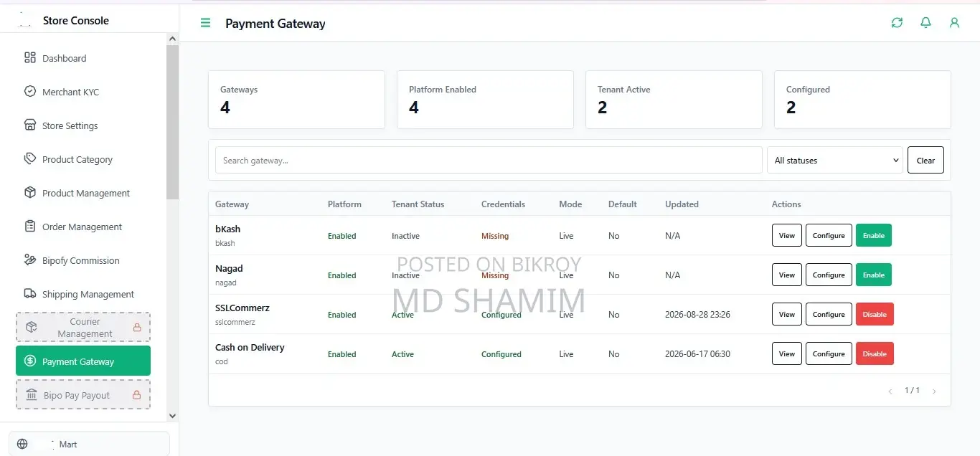The width and height of the screenshot is (980, 456).
Task: Open Bipofy Commission in sidebar
Action: point(83,260)
